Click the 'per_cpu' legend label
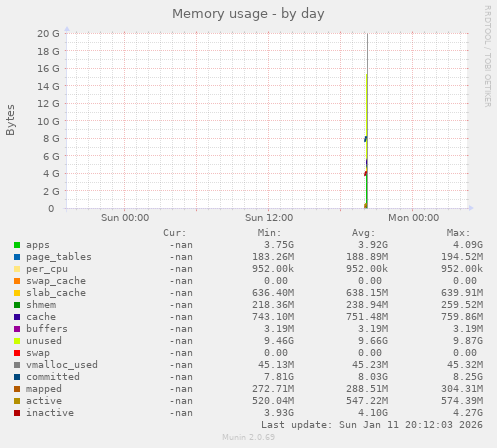Viewport: 497px width, 448px height. [x=47, y=269]
